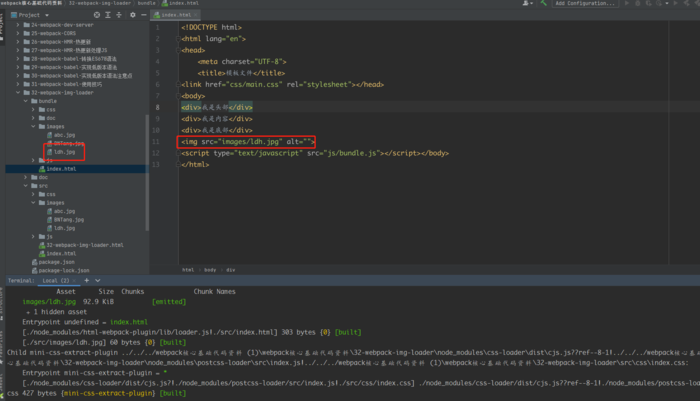Expand the 25-webpack-CORS folder

[x=18, y=33]
